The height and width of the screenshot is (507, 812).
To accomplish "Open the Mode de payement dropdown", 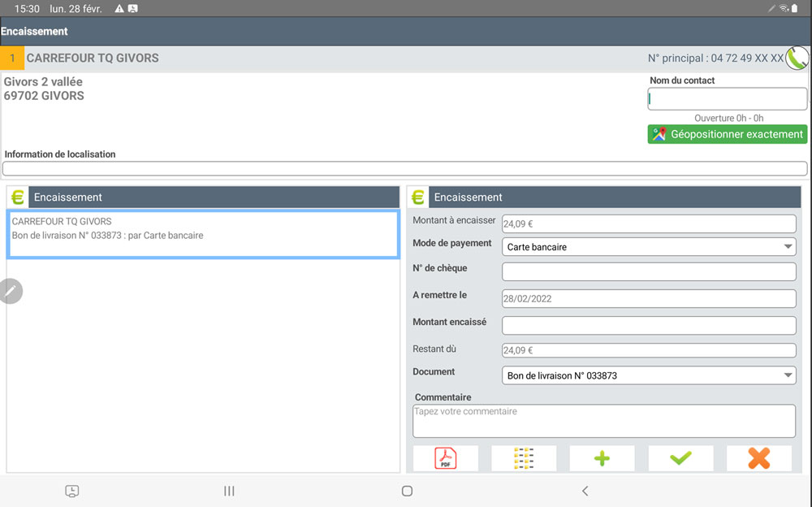I will 649,247.
